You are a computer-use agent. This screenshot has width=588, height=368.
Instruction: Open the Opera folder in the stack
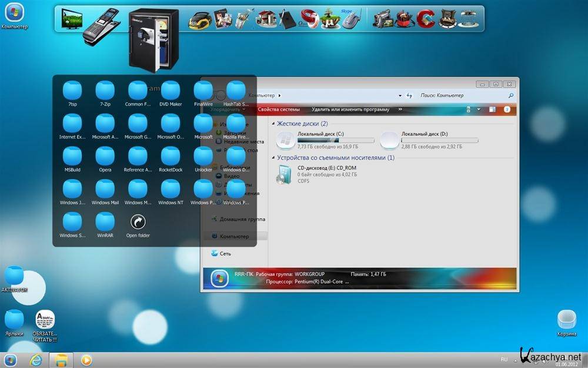tap(105, 157)
